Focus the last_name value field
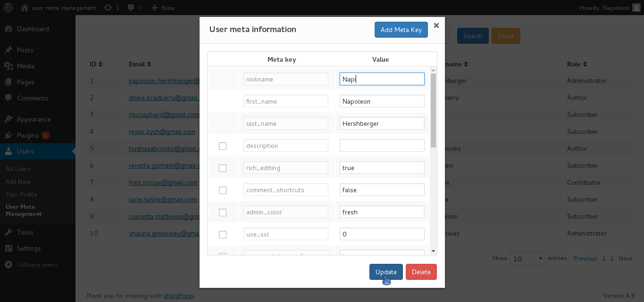This screenshot has width=644, height=302. point(382,123)
